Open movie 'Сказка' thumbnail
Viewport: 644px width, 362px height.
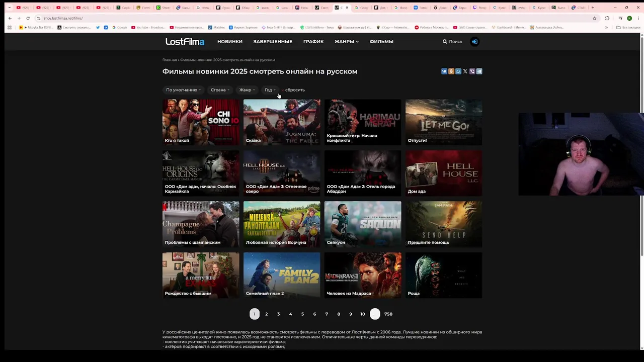282,122
